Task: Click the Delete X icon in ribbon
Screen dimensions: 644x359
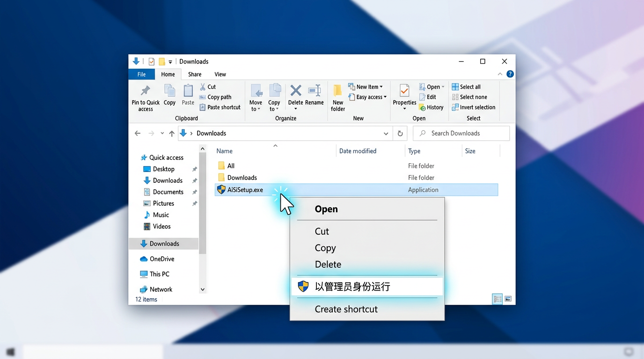Action: 296,90
